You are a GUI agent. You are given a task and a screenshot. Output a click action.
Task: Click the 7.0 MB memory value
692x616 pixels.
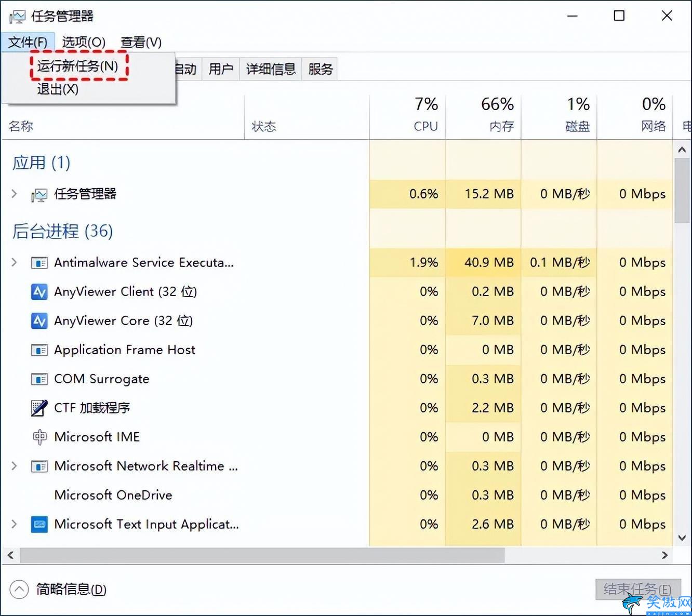(493, 321)
